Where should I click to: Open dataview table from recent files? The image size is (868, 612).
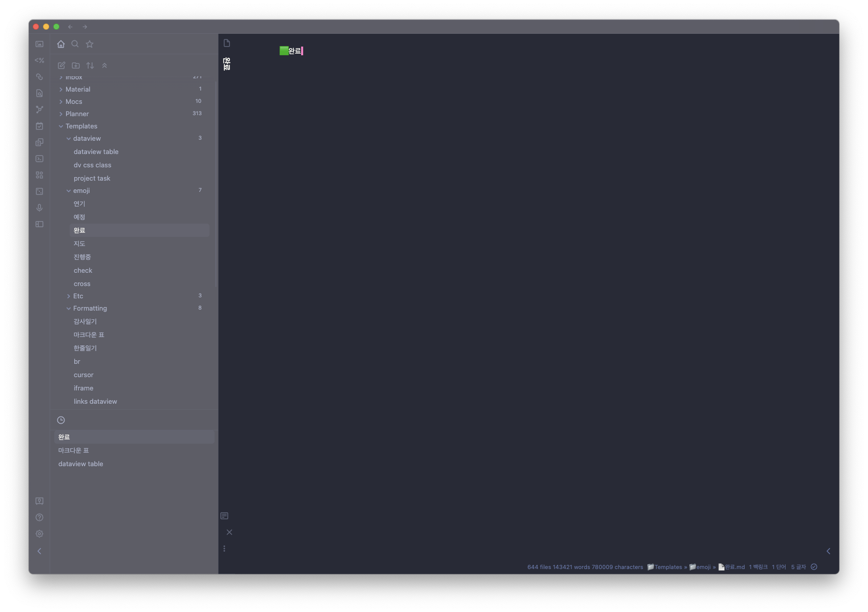tap(134, 464)
